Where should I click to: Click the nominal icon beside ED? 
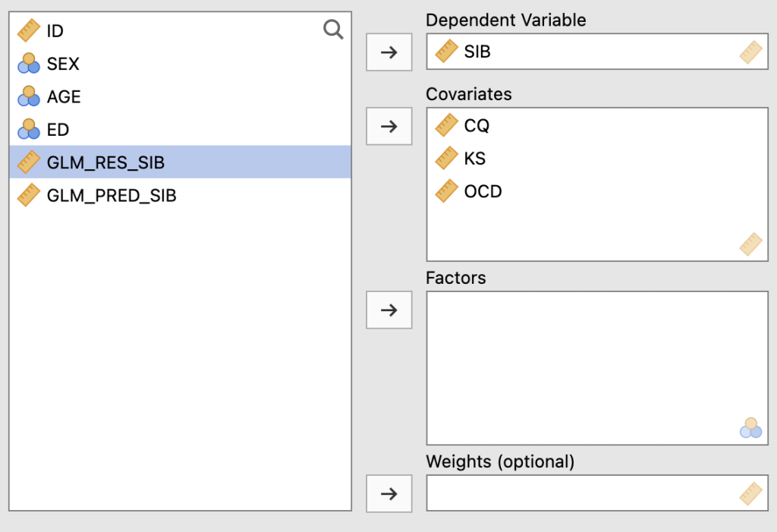(28, 129)
